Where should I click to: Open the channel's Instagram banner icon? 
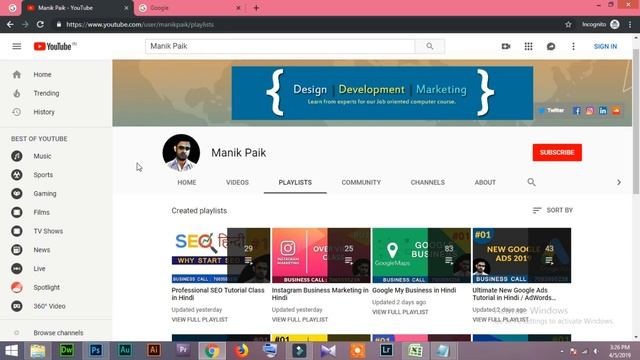click(x=589, y=111)
